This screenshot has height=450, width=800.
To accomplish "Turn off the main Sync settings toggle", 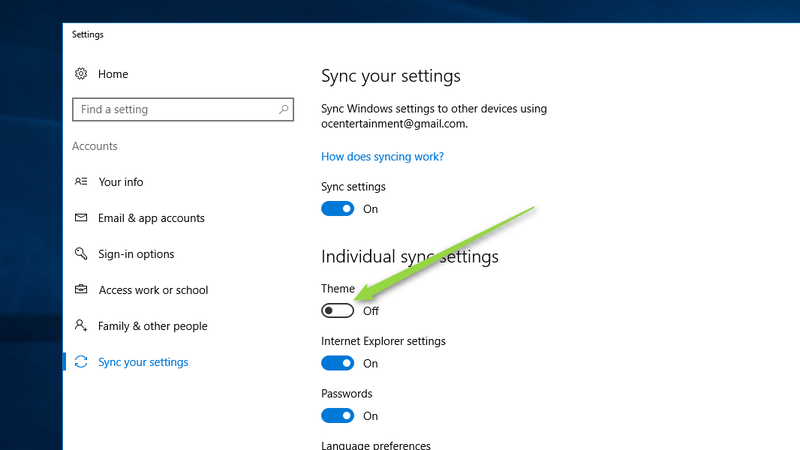I will coord(337,209).
